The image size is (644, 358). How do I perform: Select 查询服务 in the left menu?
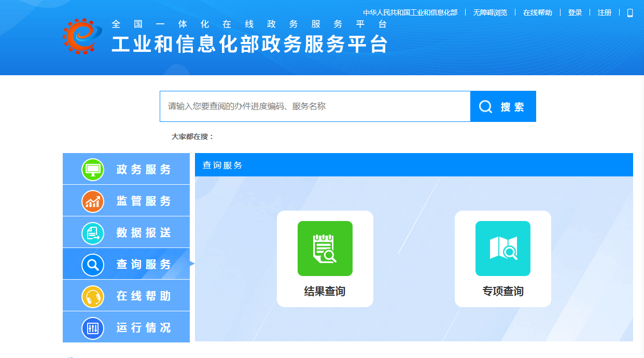pyautogui.click(x=126, y=264)
